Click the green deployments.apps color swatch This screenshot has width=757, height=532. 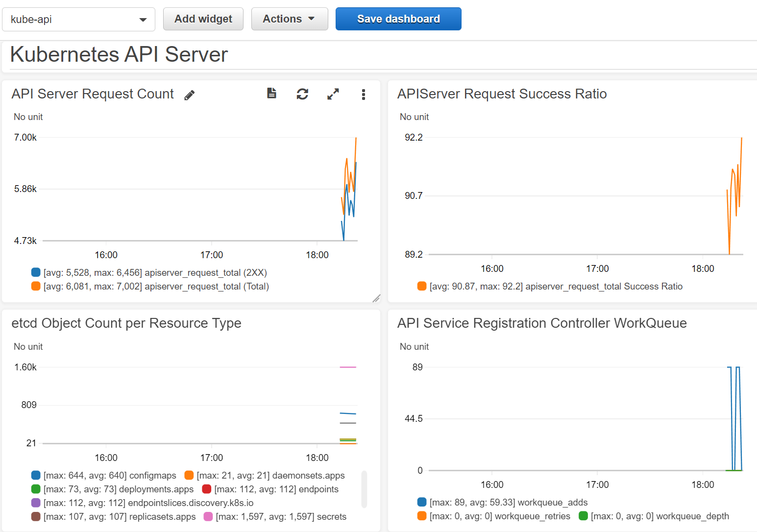(35, 489)
